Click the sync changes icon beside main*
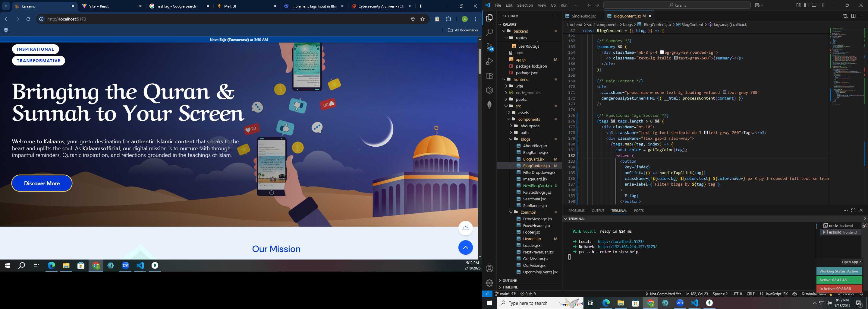Viewport: 868px width, 309px height. point(514,294)
